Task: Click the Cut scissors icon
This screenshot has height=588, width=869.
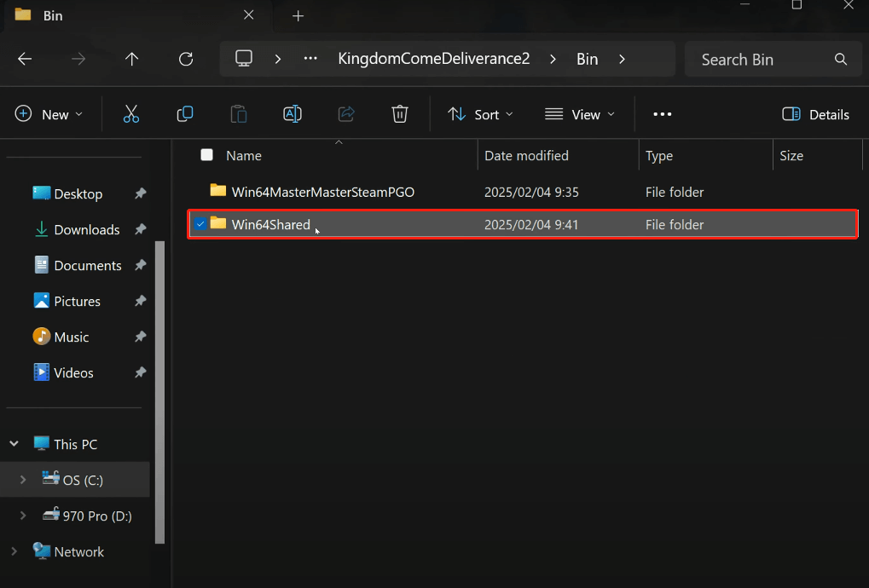Action: (x=131, y=114)
